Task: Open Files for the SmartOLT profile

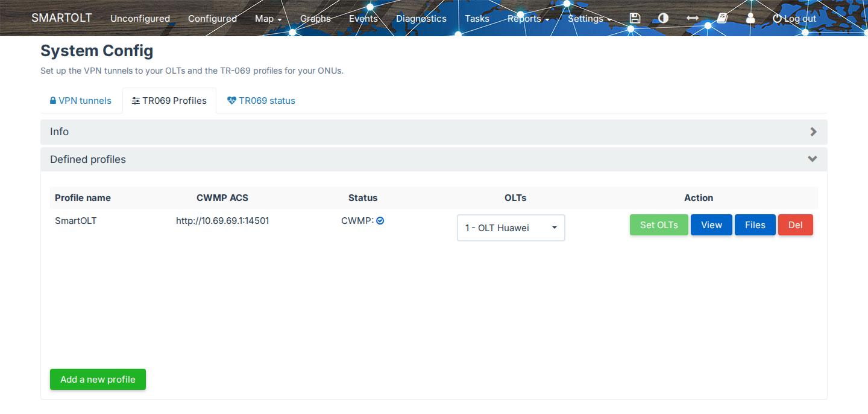Action: click(x=755, y=225)
